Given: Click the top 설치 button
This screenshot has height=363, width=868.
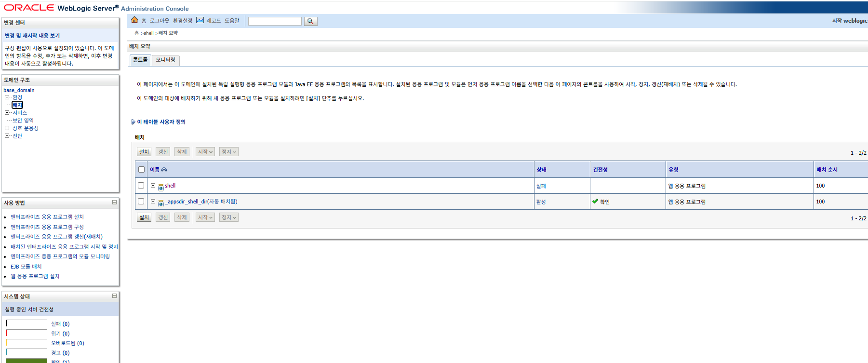Looking at the screenshot, I should coord(144,152).
